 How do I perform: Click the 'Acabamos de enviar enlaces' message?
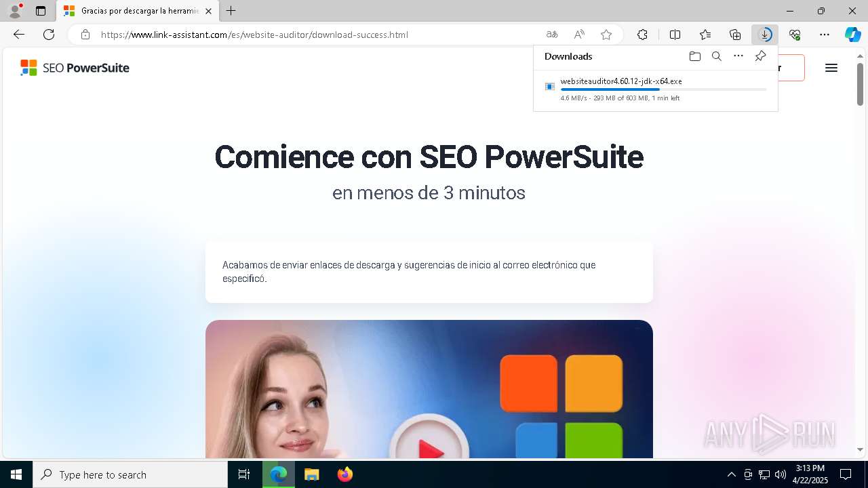(x=409, y=272)
